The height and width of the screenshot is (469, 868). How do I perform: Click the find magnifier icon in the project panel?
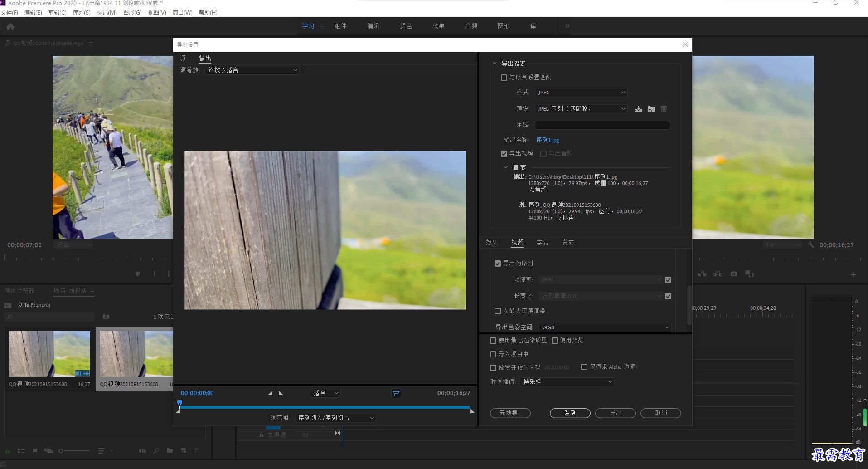pyautogui.click(x=156, y=451)
